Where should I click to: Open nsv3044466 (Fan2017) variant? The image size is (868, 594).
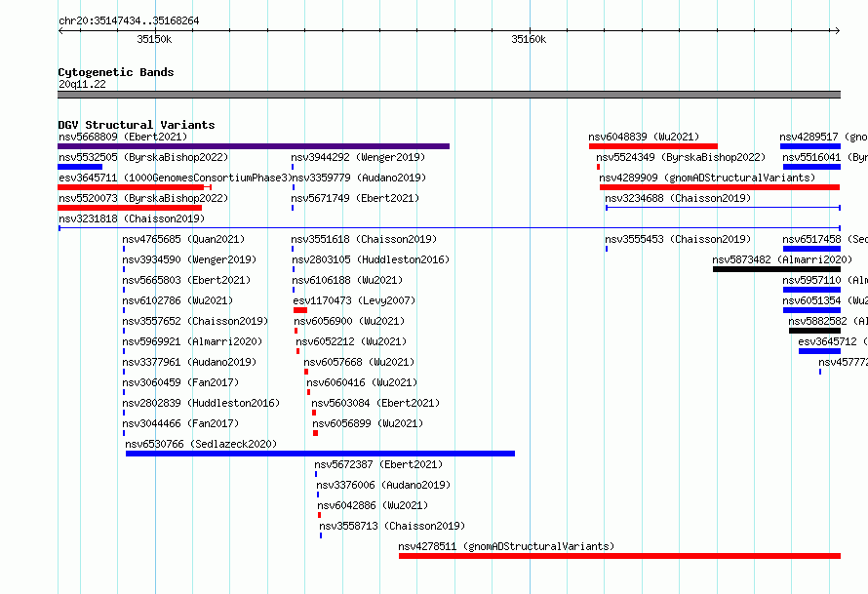[181, 423]
